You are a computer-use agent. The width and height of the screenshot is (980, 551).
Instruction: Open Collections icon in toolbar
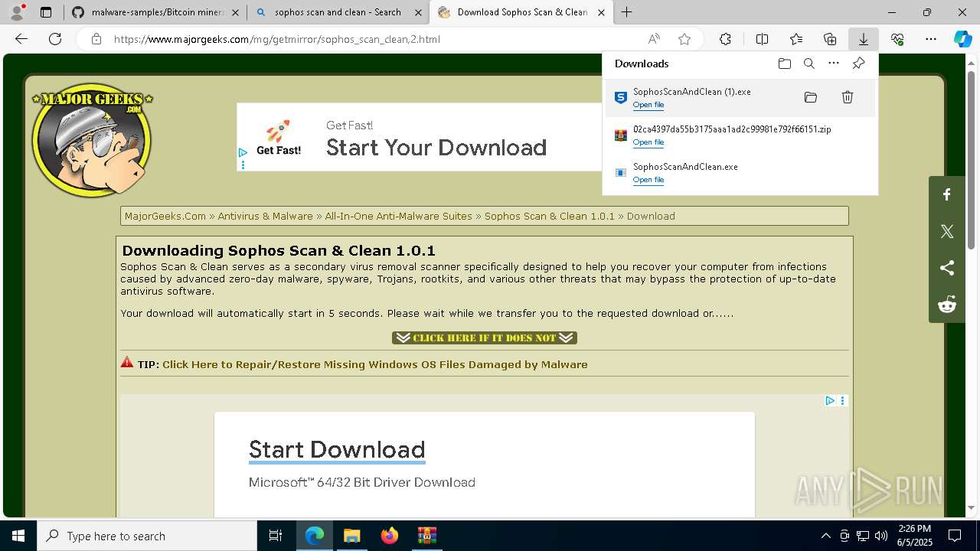830,39
